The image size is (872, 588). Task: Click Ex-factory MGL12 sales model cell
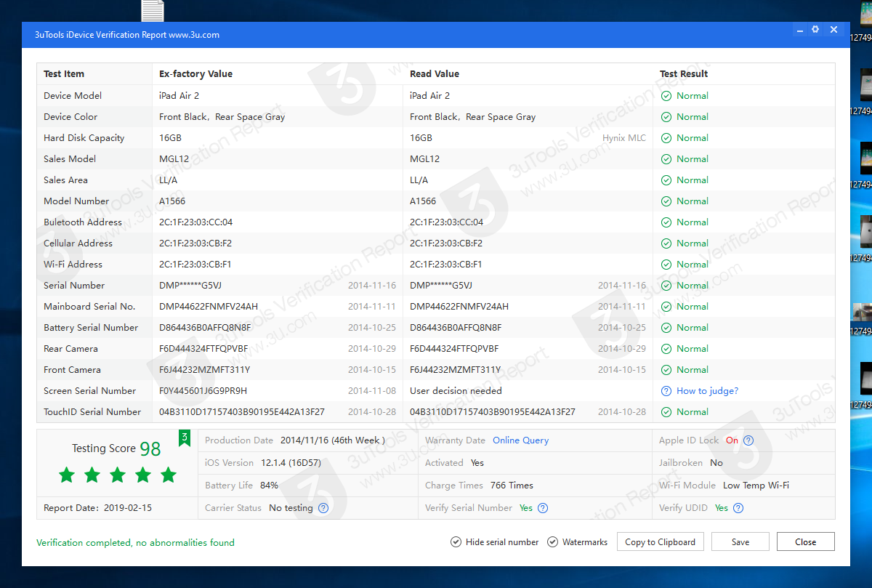pos(174,159)
